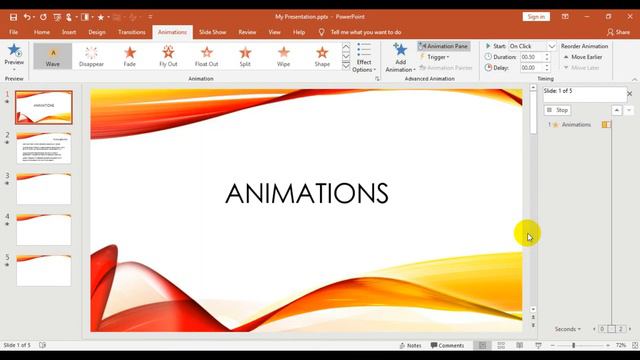Viewport: 640px width, 360px height.
Task: Apply the Fade animation effect
Action: click(x=130, y=56)
